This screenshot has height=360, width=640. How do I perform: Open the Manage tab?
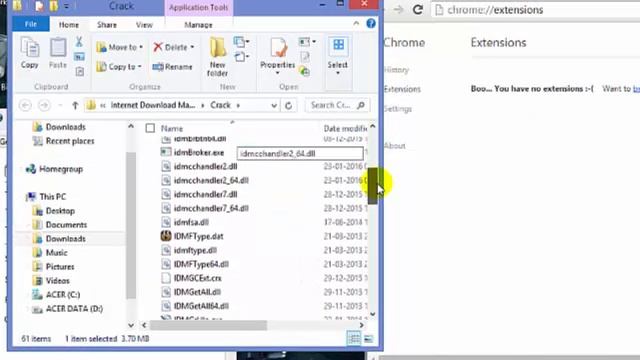point(198,25)
